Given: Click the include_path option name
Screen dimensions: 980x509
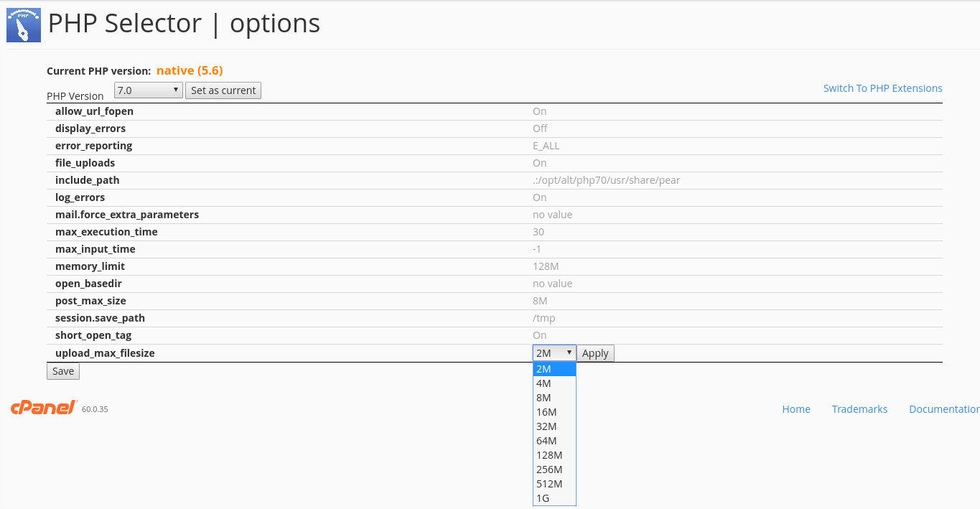Looking at the screenshot, I should pyautogui.click(x=88, y=180).
